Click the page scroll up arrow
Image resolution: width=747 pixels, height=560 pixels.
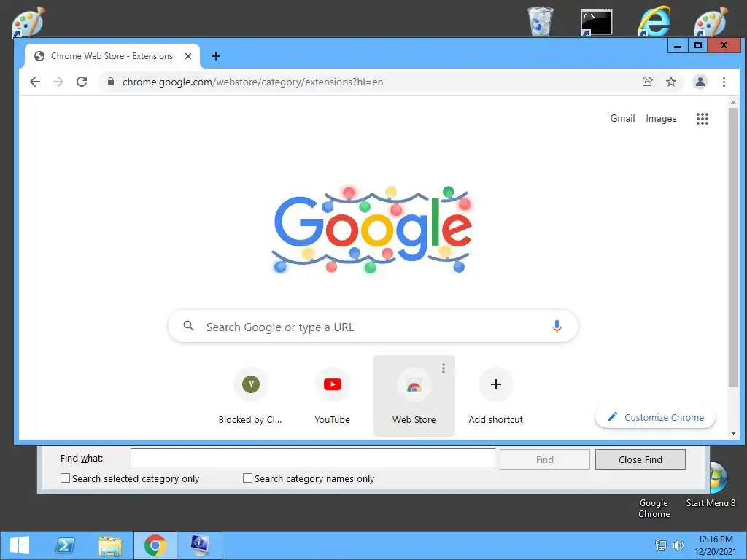(x=733, y=102)
